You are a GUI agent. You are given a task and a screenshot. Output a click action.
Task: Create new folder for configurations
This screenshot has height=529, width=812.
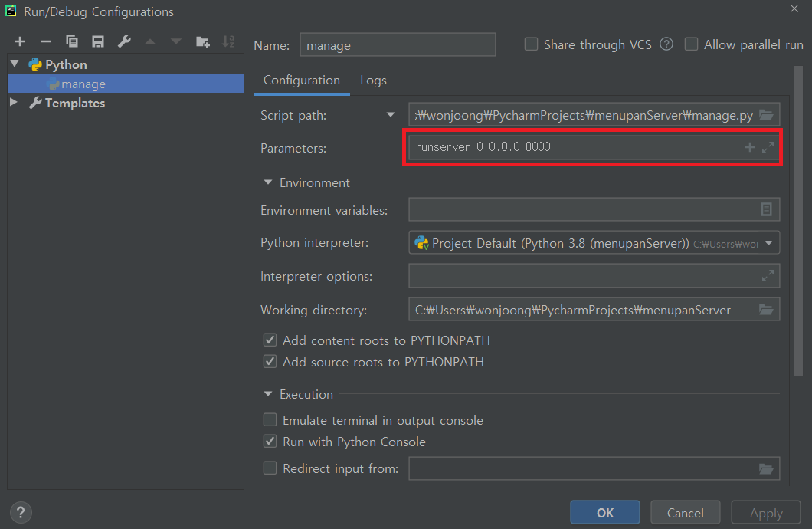pos(202,41)
